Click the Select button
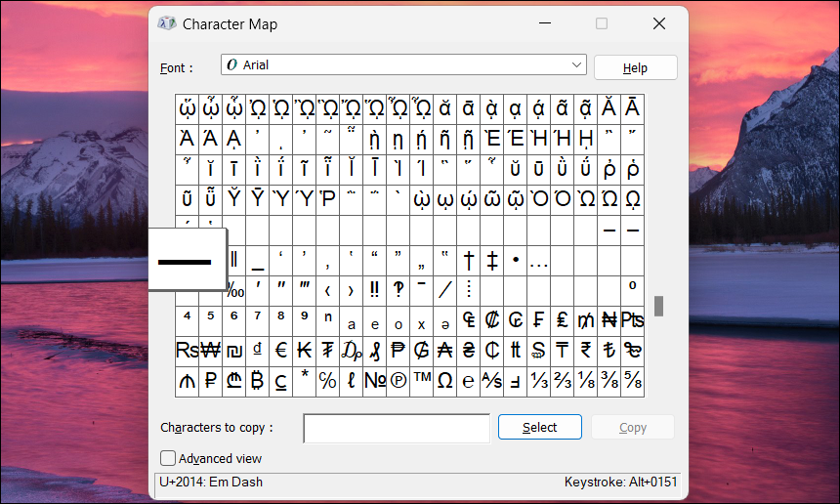Viewport: 840px width, 504px height. (x=539, y=428)
